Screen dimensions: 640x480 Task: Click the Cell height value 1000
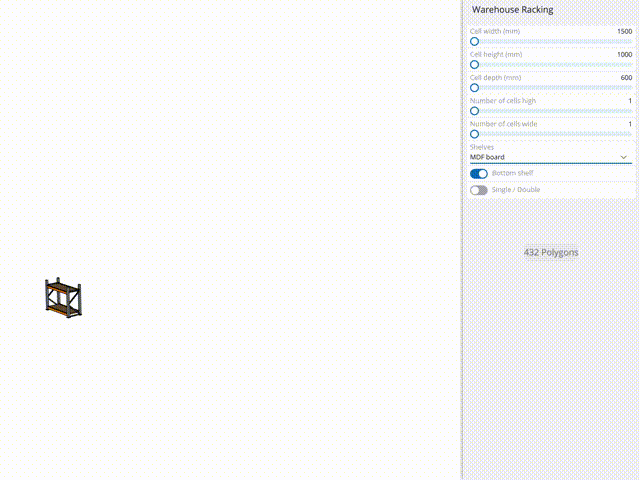(624, 55)
